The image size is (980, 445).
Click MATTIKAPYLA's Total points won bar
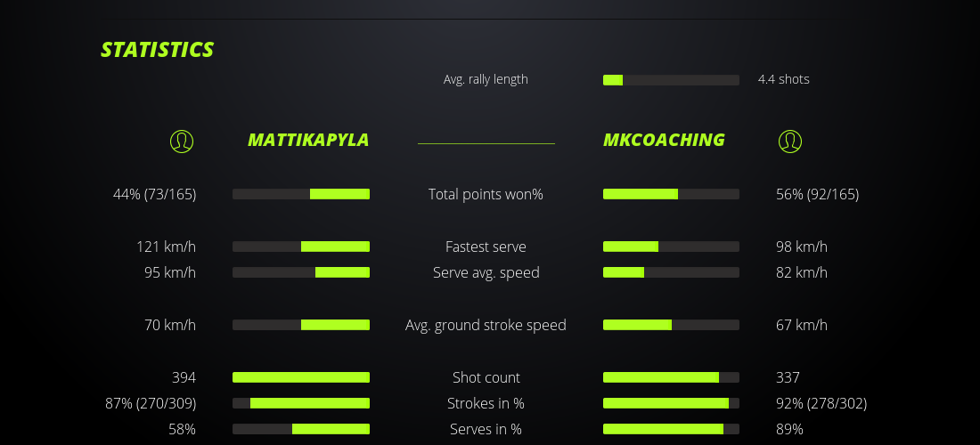point(301,194)
